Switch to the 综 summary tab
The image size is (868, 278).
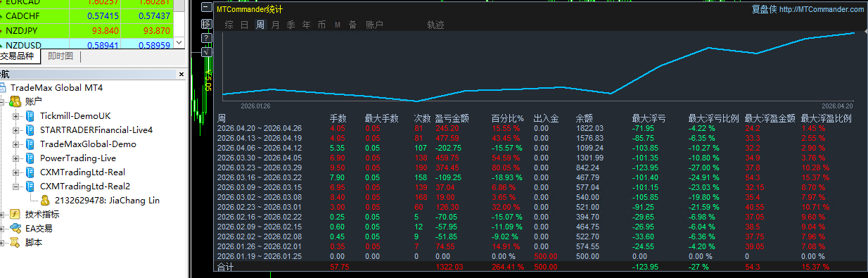point(229,25)
